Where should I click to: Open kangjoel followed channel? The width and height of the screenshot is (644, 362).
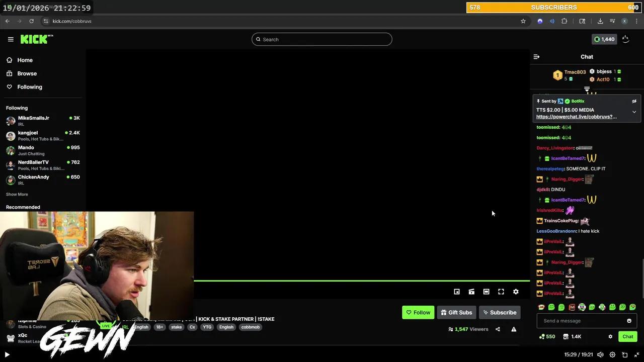(x=43, y=135)
